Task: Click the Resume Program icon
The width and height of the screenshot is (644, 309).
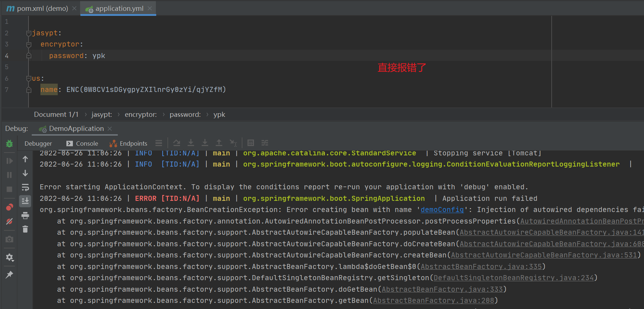Action: pyautogui.click(x=9, y=161)
